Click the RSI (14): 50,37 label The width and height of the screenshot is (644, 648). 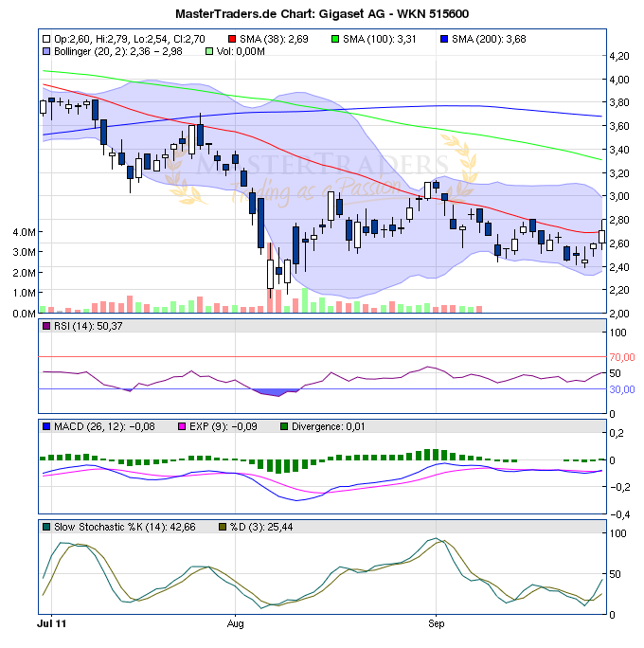(x=88, y=326)
